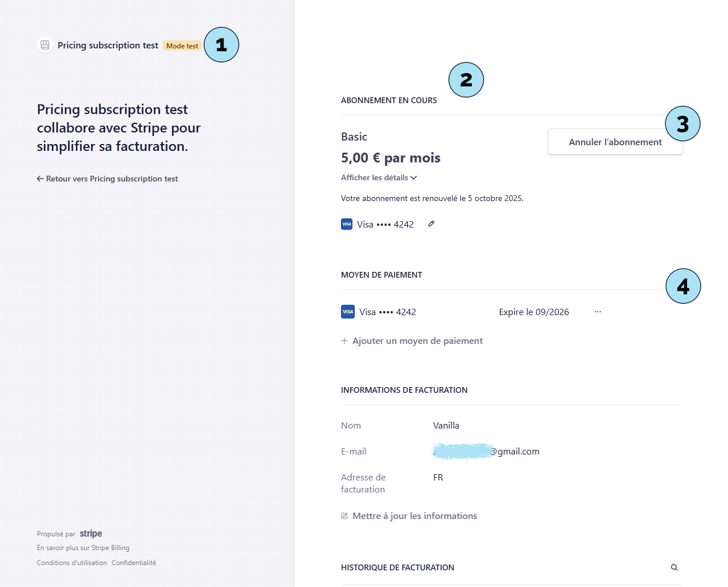Image resolution: width=728 pixels, height=587 pixels.
Task: Open Ajouter un moyen de paiement
Action: click(417, 340)
